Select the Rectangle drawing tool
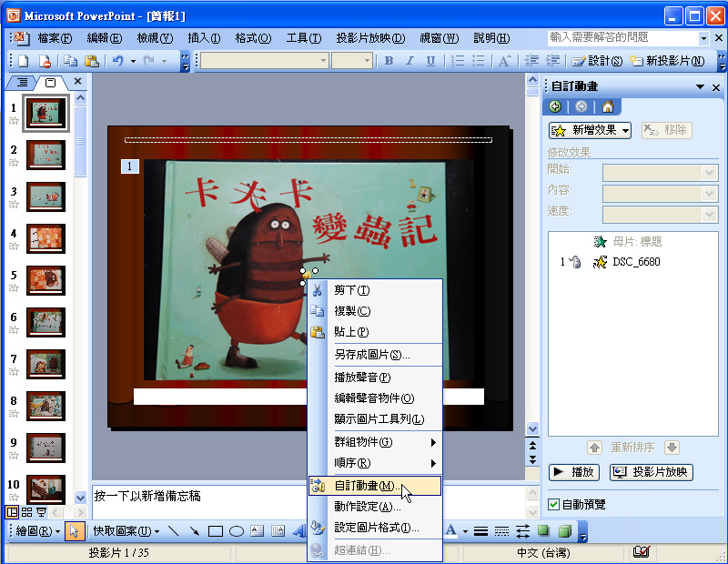 (x=215, y=531)
